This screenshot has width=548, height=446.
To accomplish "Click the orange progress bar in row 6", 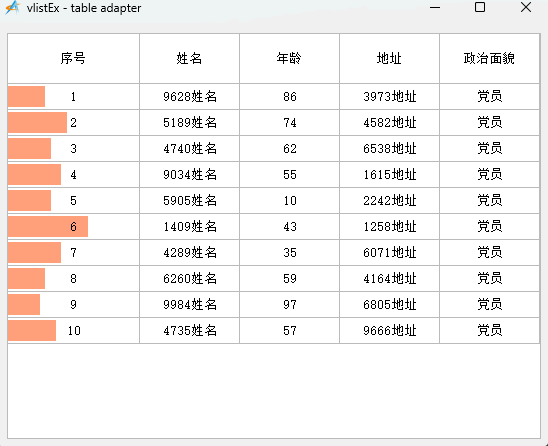I will (48, 226).
